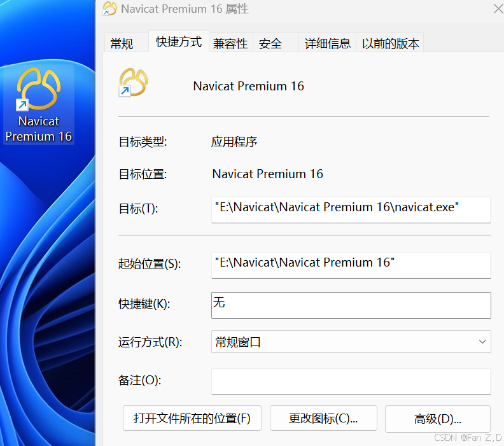Click the 应用程序 target type value
The width and height of the screenshot is (504, 446).
point(234,142)
